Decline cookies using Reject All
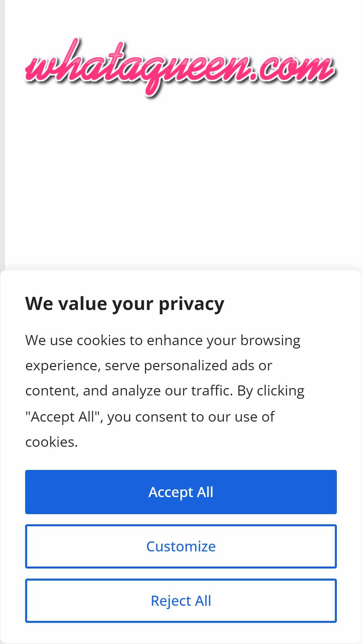 pos(181,601)
